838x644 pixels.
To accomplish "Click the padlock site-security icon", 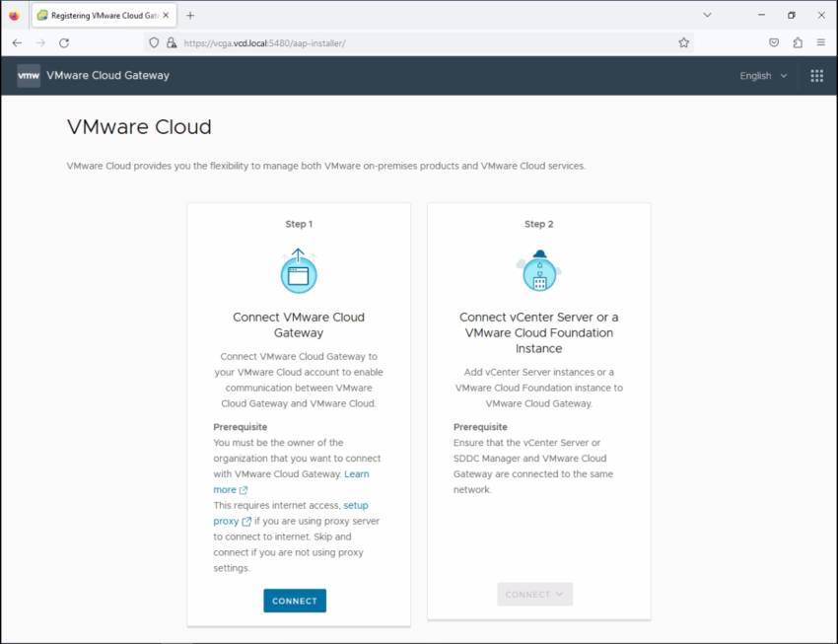I will coord(172,42).
